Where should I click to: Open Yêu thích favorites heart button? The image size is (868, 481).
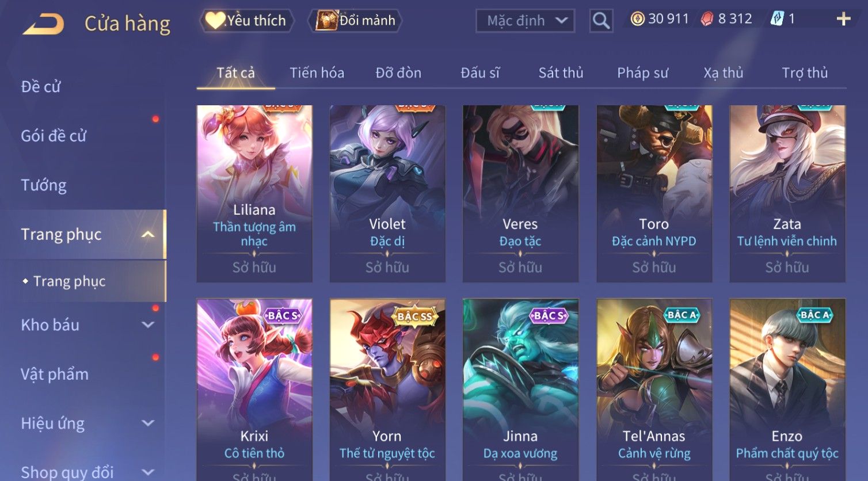tap(246, 21)
